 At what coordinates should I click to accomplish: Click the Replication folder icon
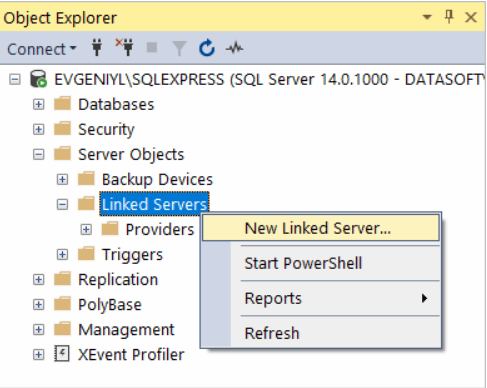(x=62, y=279)
